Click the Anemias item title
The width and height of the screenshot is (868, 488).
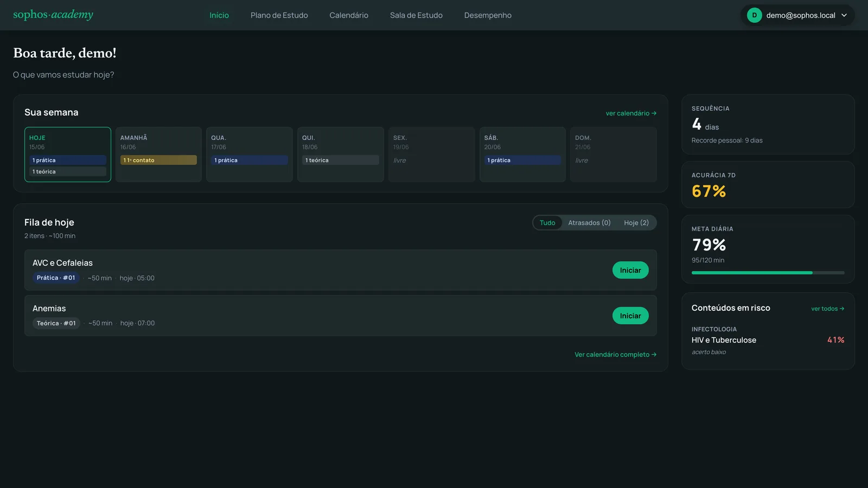[49, 309]
